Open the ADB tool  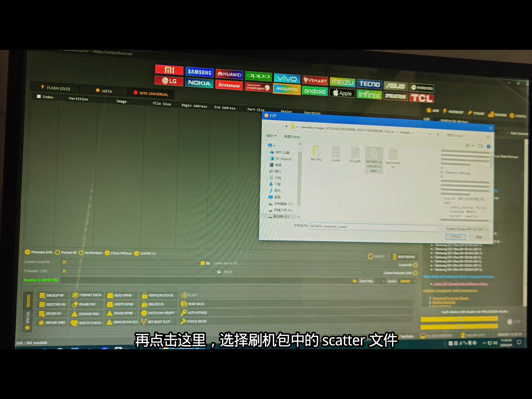point(432,111)
